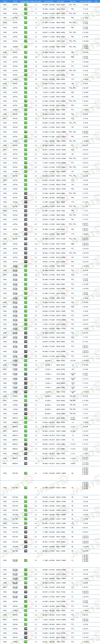Click the Marka column header
Image resolution: width=100 pixels, height=644 pixels.
point(5,1)
